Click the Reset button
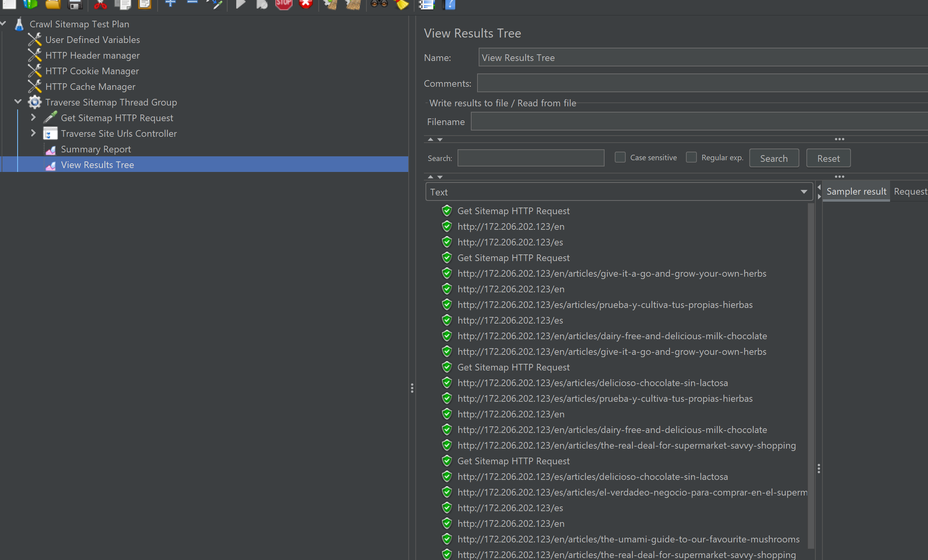 [828, 158]
